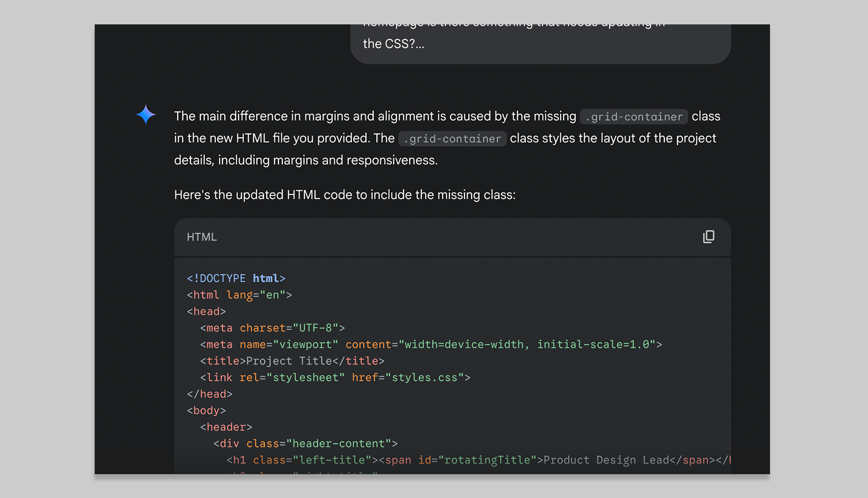Click the HTML label in code header

[x=201, y=237]
